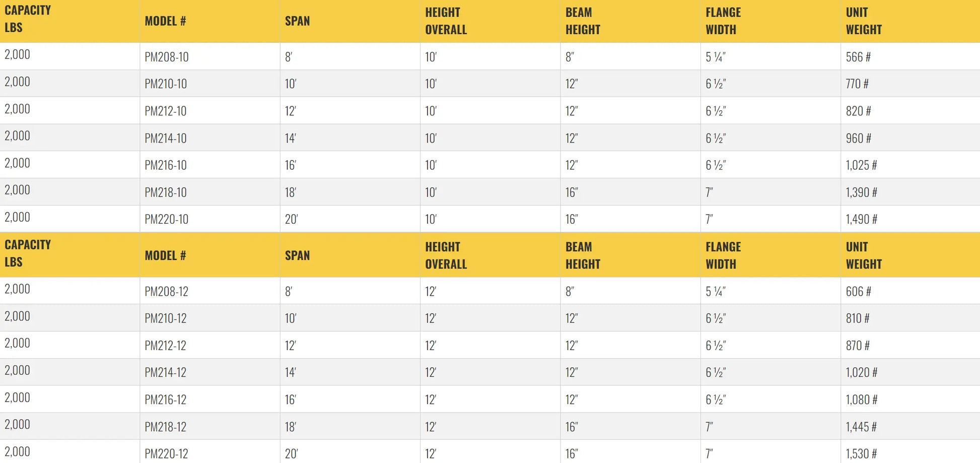The image size is (980, 463).
Task: Click model PM212-10 in table
Action: point(166,111)
